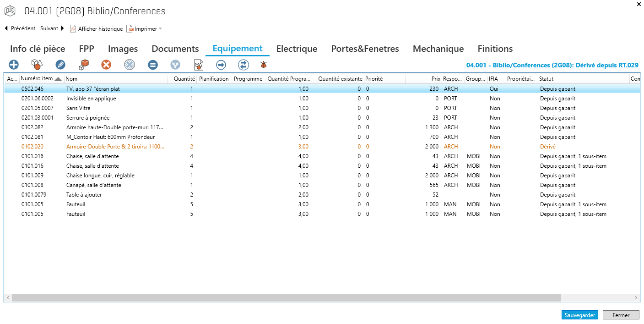Image resolution: width=644 pixels, height=324 pixels.
Task: Select the Armoire-Double Porte & 2 tiroirs row
Action: click(115, 147)
